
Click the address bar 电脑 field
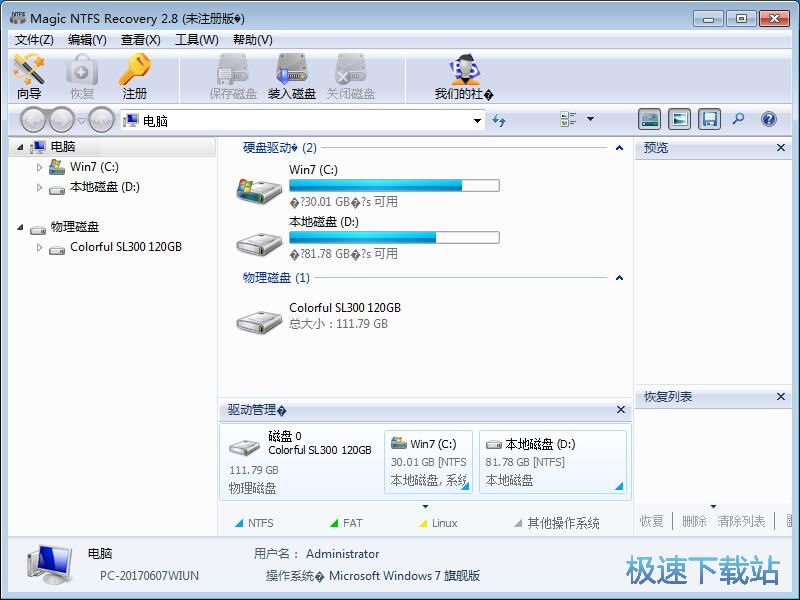click(302, 121)
